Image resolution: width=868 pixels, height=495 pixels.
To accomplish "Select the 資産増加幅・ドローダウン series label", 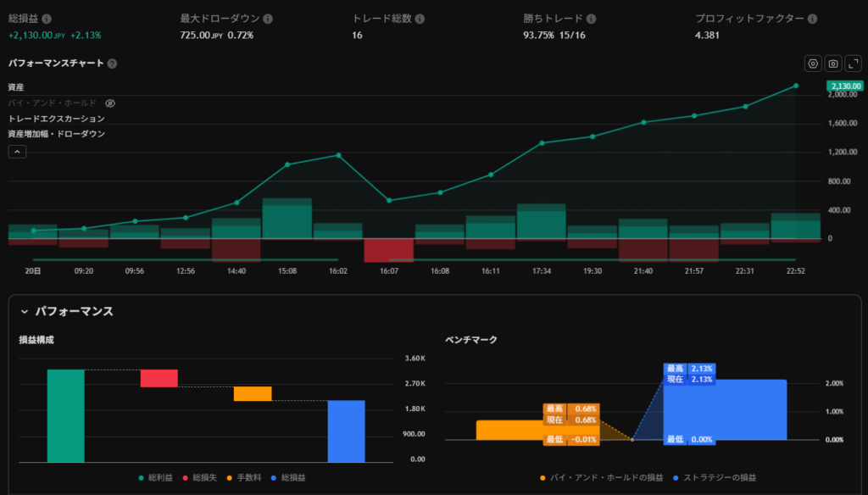I will (56, 134).
